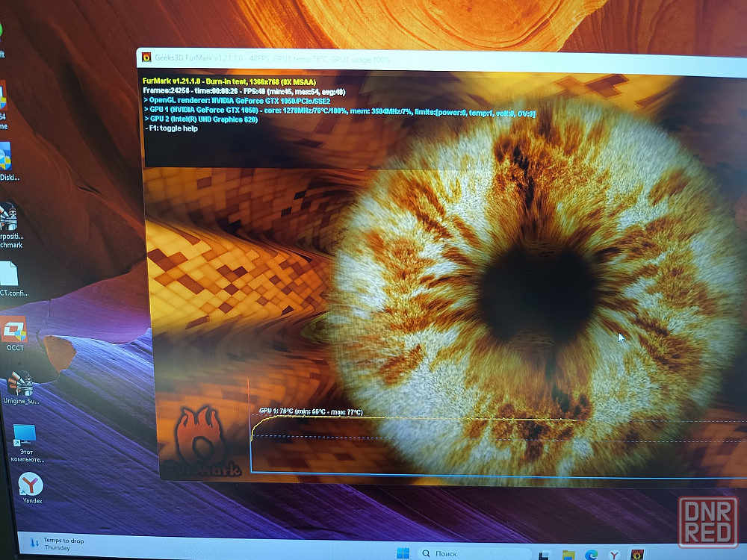Switch to FurMark via its taskbar icon

(638, 555)
